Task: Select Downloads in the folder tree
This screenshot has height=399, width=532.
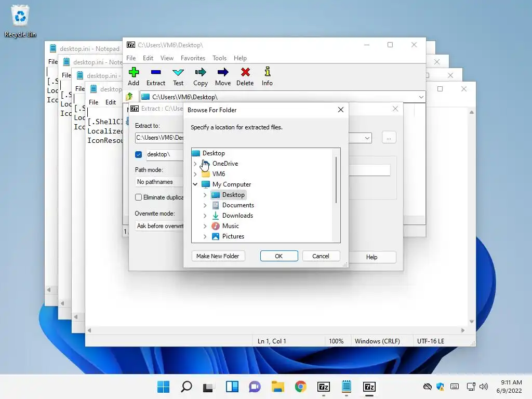Action: coord(237,216)
